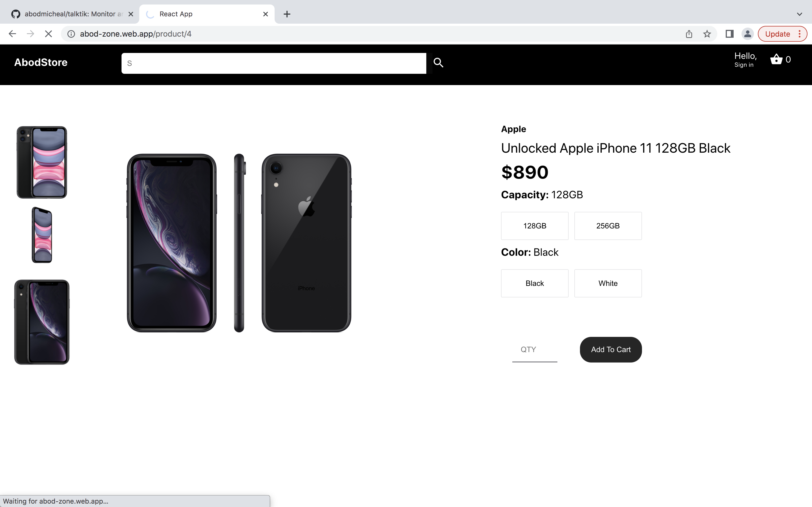Click the Add To Cart button
Image resolution: width=812 pixels, height=507 pixels.
point(611,349)
